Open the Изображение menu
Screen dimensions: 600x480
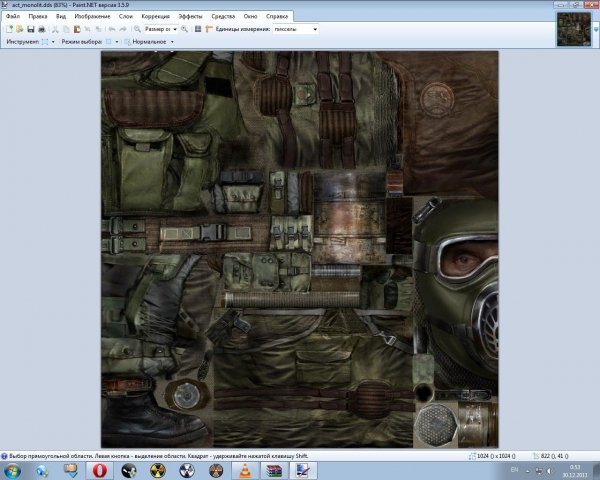[x=92, y=16]
